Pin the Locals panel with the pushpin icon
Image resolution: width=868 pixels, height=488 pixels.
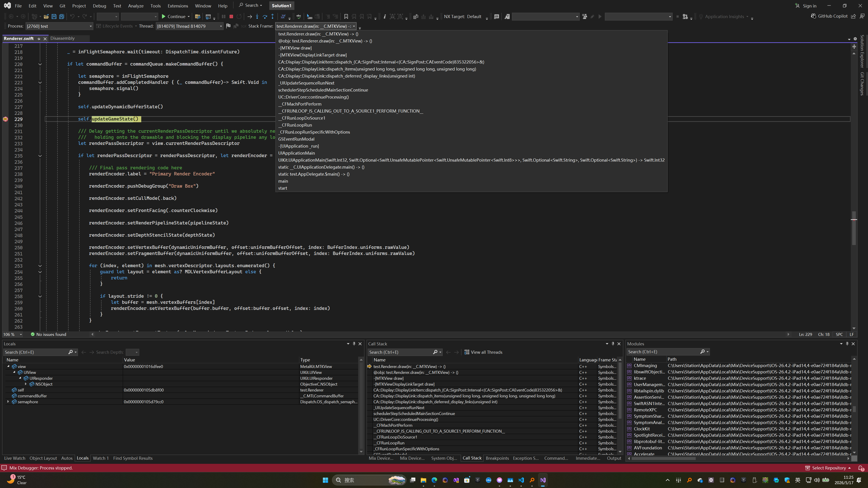[x=354, y=344]
